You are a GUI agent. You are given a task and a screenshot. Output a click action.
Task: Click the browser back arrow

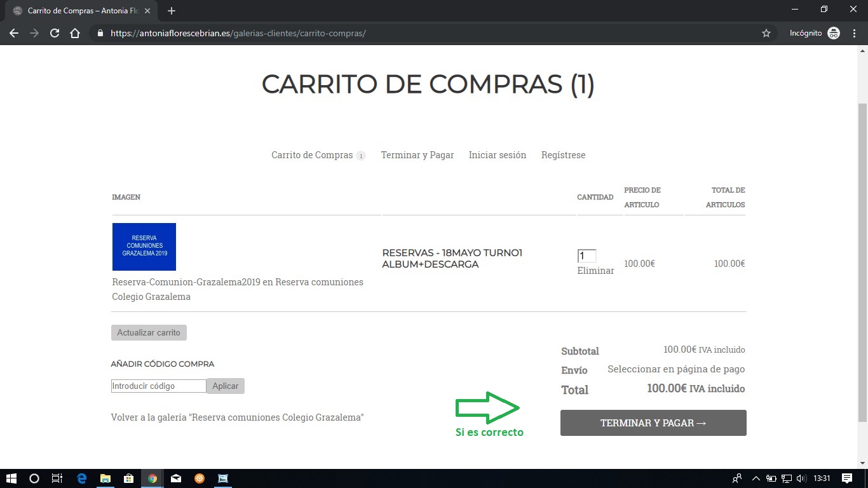14,33
